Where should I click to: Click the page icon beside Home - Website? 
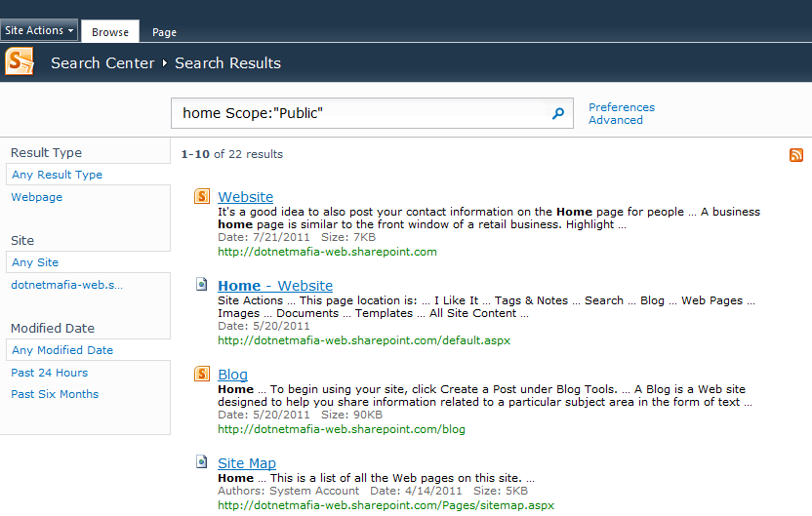coord(201,284)
